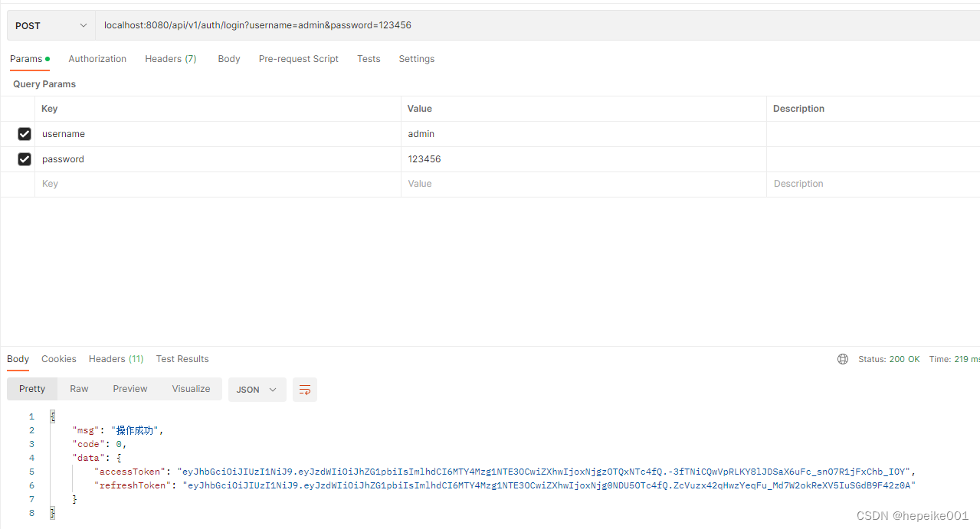
Task: Click the Status: 200 OK indicator
Action: tap(889, 358)
